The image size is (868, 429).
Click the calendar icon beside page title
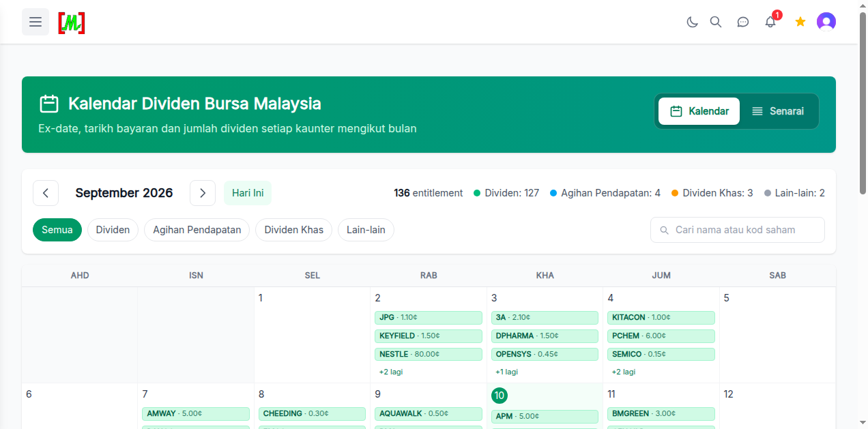(x=49, y=104)
